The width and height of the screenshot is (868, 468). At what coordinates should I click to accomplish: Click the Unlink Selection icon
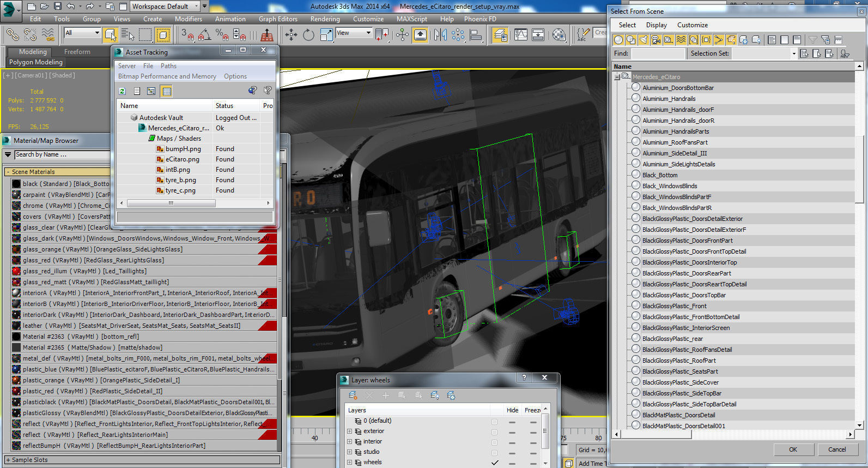[30, 35]
